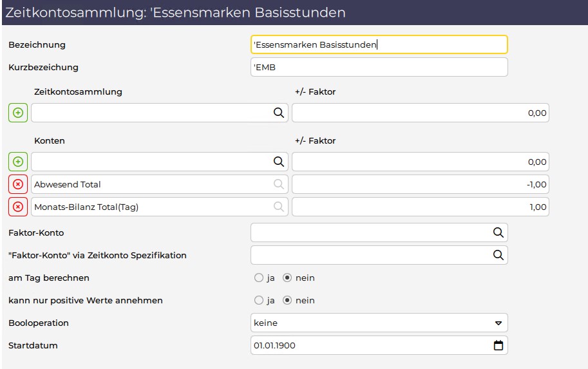The height and width of the screenshot is (369, 588).
Task: Click green plus icon beside Zeitkontosammlung field
Action: click(18, 113)
